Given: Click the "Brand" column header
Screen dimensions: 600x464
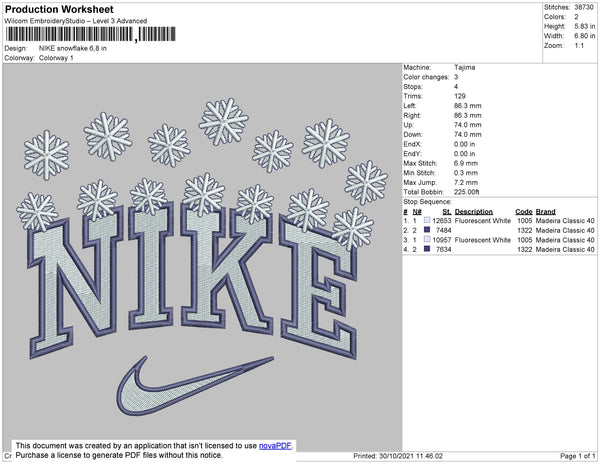Looking at the screenshot, I should [545, 212].
